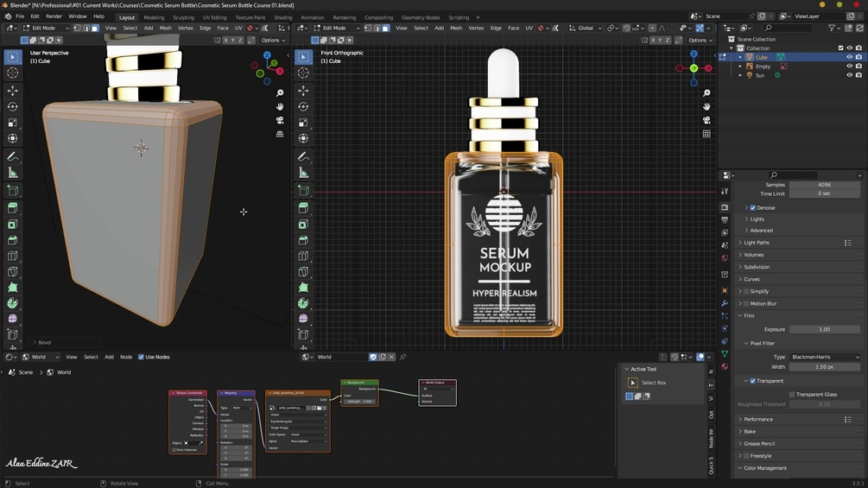This screenshot has width=868, height=488.
Task: Click Options button in left viewport header
Action: 272,40
